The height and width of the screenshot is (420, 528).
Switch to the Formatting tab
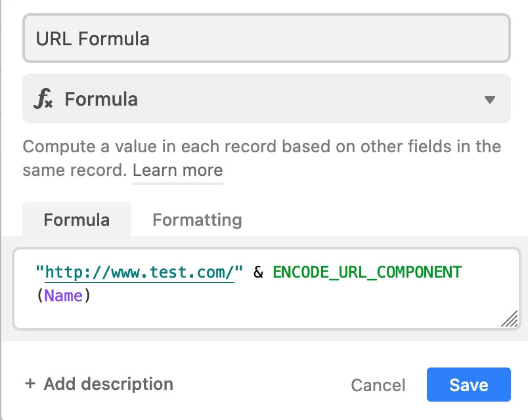click(197, 220)
